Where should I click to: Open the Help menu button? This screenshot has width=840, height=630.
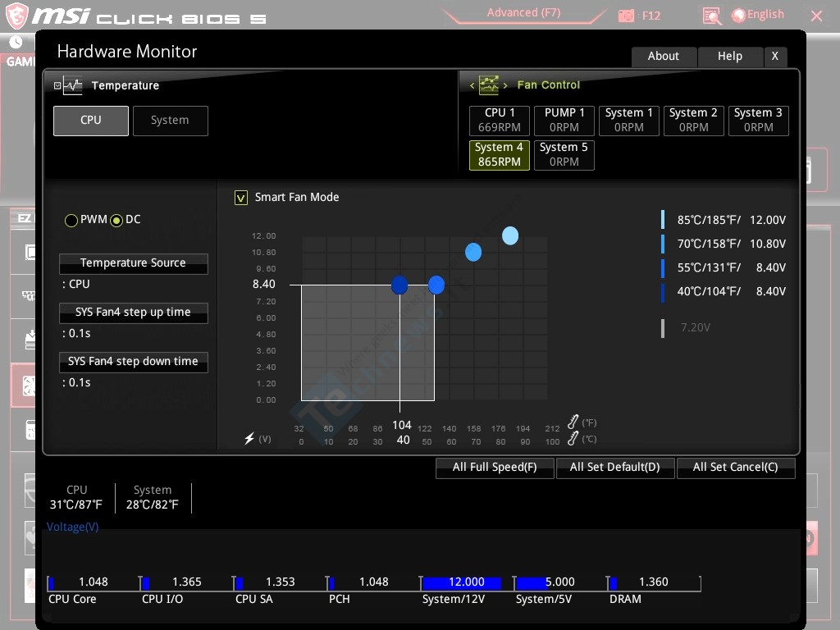coord(729,57)
